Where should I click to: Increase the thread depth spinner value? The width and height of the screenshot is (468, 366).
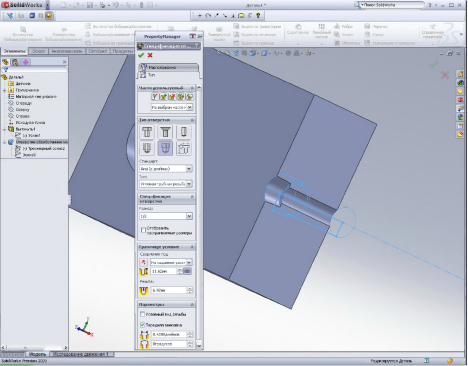[x=190, y=289]
